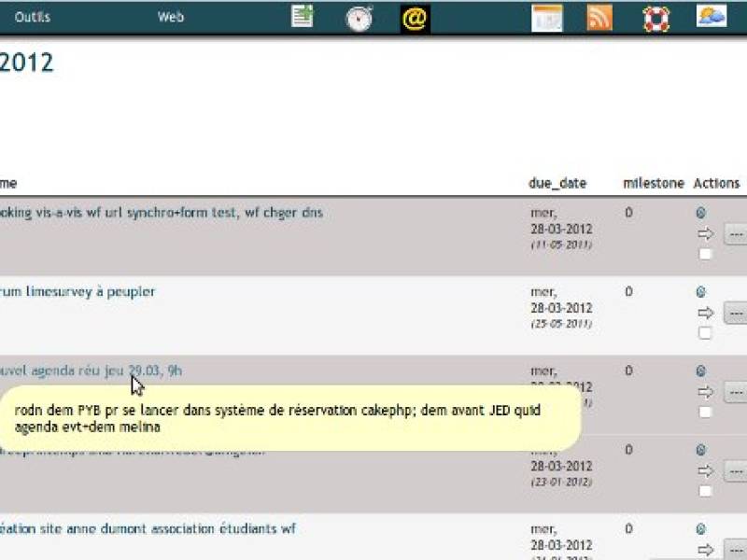Viewport: 747px width, 560px height.
Task: Click arrow icon in the 23-01-2012 row
Action: tap(706, 471)
